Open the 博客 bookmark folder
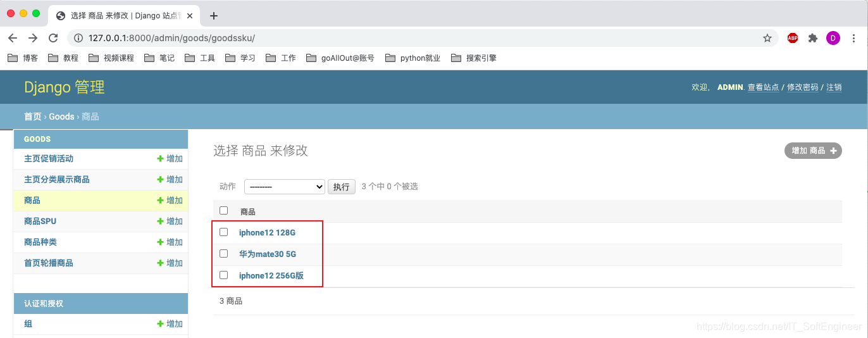Screen dimensions: 868x338 click(23, 58)
